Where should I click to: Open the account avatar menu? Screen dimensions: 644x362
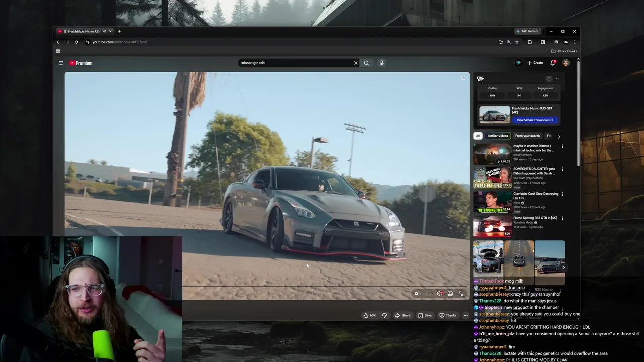566,63
